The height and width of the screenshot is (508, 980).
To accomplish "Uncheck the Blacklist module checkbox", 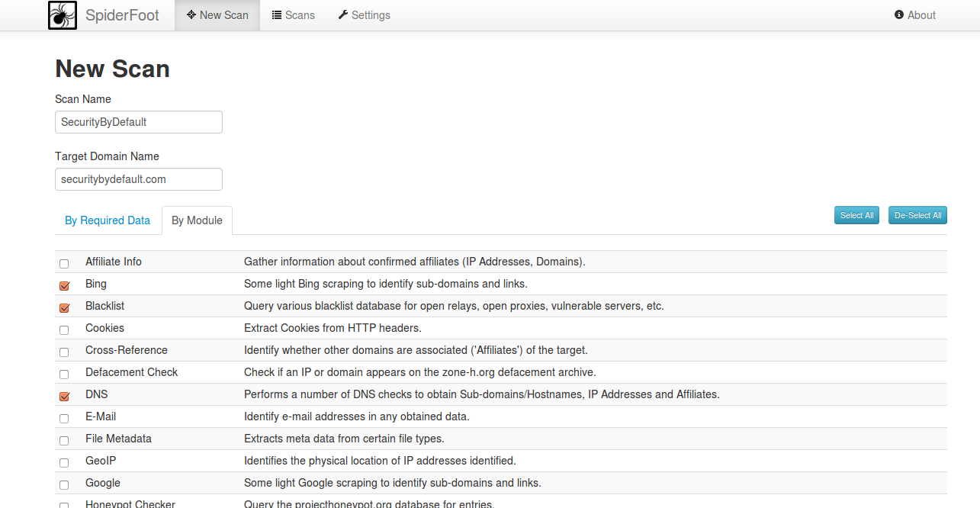I will (x=64, y=307).
